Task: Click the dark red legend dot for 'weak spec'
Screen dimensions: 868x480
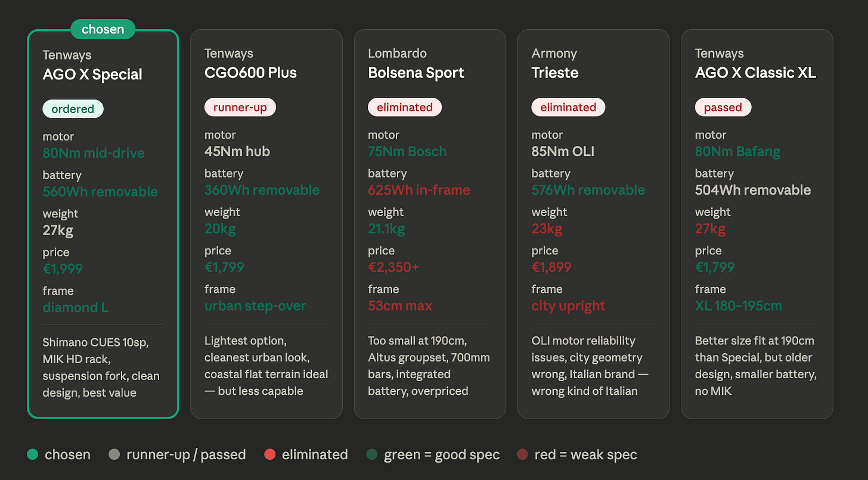Action: (523, 455)
